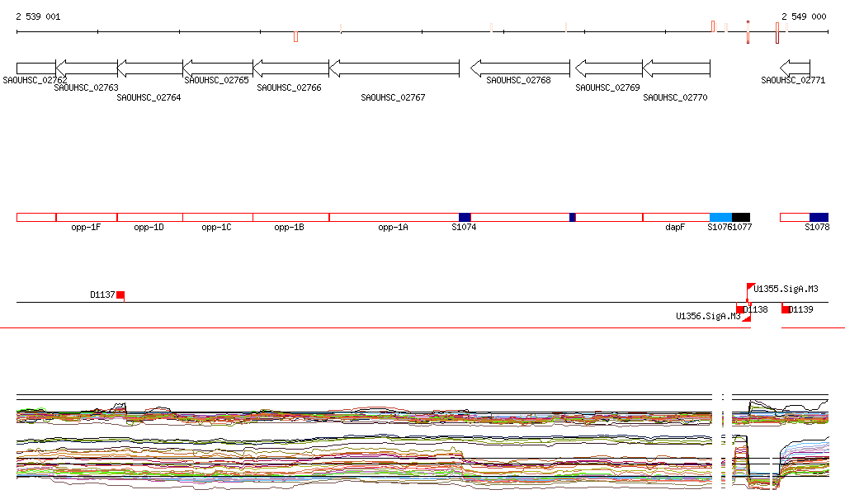Viewport: 845px width, 504px height.
Task: Click the end coordinate 2 549 000
Action: [804, 16]
